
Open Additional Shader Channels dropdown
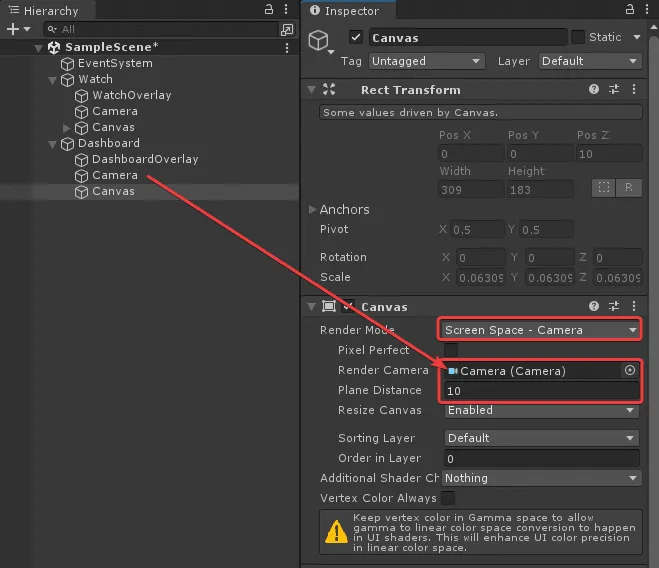(542, 478)
